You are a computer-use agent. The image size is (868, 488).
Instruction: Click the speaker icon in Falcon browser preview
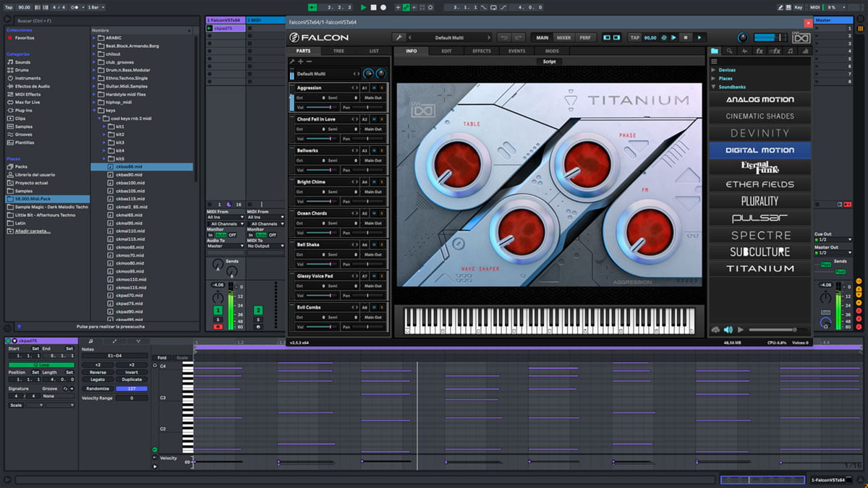click(x=728, y=330)
